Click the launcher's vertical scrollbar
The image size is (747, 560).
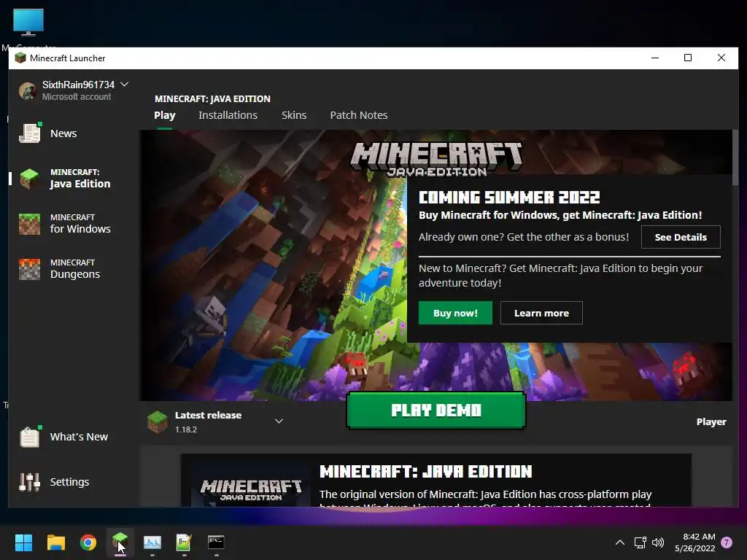735,157
